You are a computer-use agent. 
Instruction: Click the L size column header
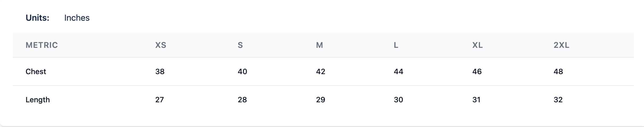click(x=396, y=45)
